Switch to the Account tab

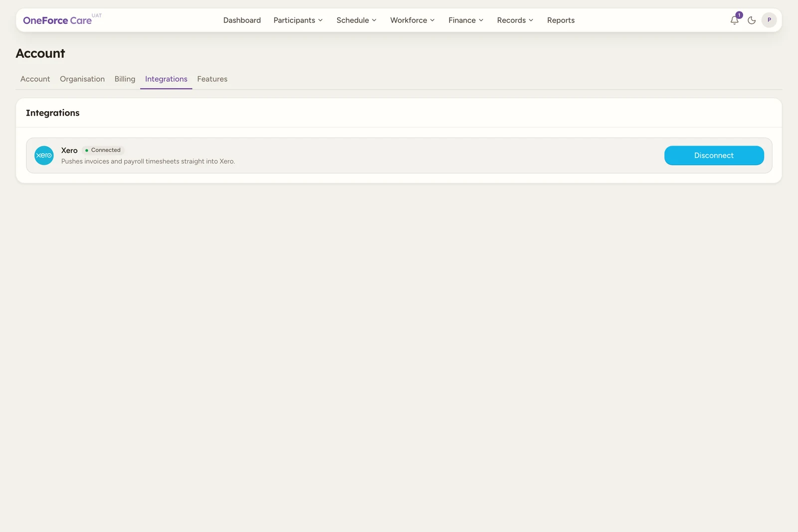(35, 79)
